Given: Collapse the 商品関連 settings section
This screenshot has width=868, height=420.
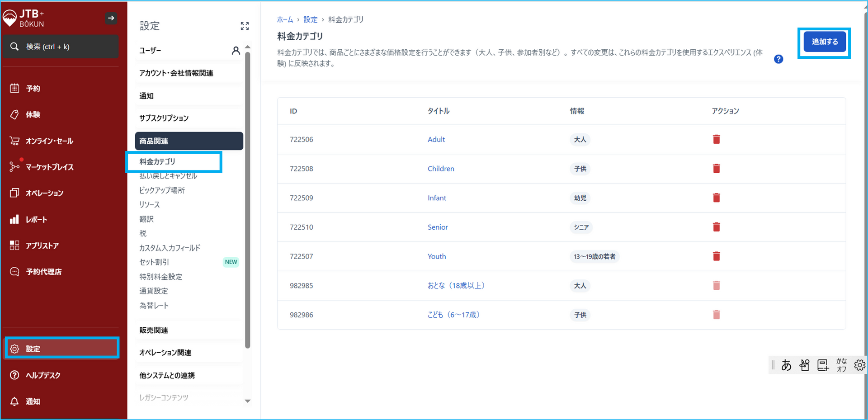Looking at the screenshot, I should [189, 141].
